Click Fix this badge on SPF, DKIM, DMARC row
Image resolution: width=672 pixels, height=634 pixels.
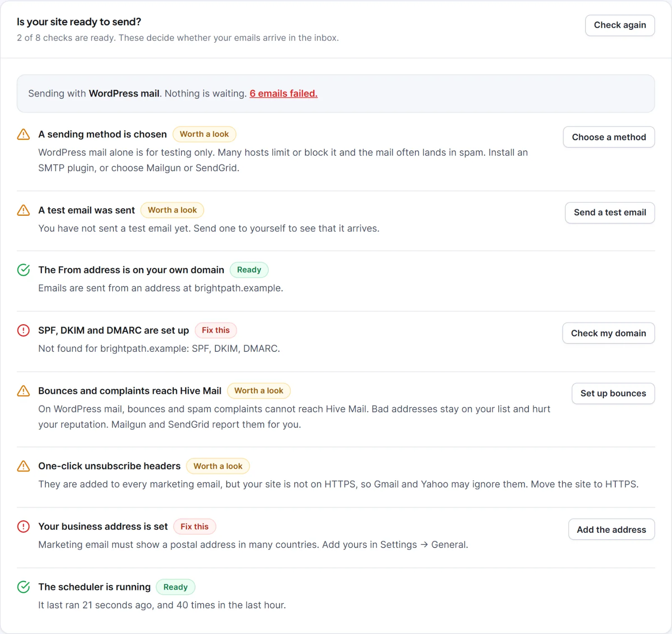pos(215,330)
